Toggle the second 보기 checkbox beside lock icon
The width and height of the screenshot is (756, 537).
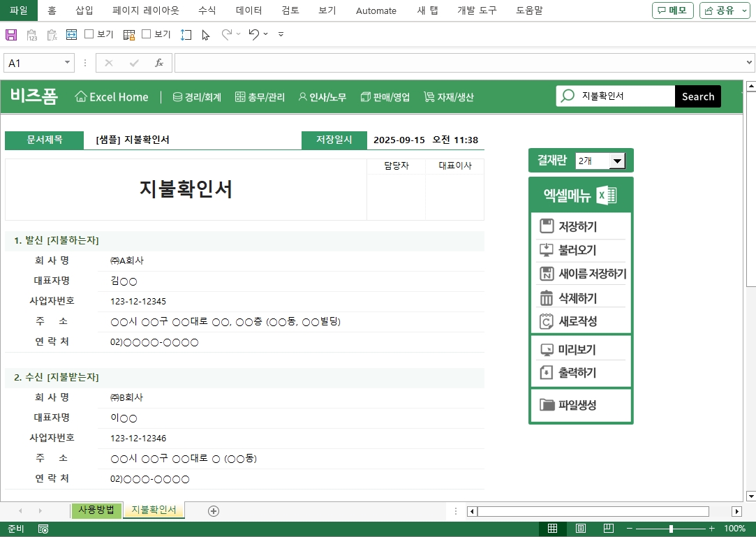point(147,34)
